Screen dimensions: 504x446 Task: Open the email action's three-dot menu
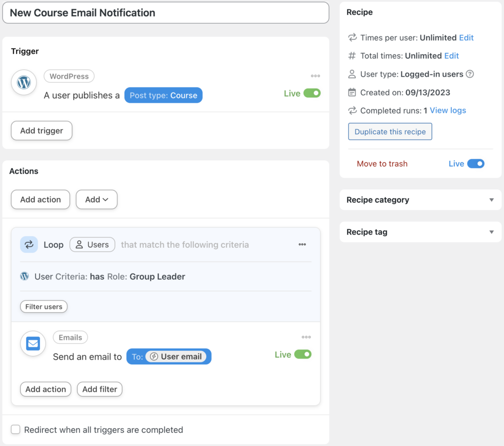click(306, 337)
